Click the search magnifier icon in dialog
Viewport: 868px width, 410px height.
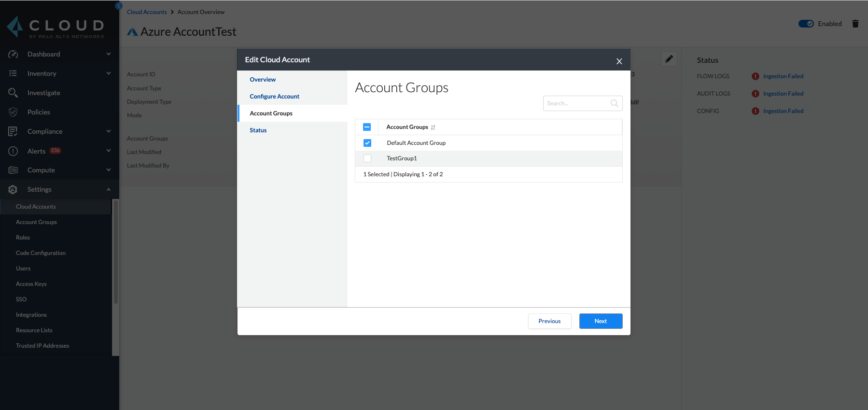(x=614, y=103)
